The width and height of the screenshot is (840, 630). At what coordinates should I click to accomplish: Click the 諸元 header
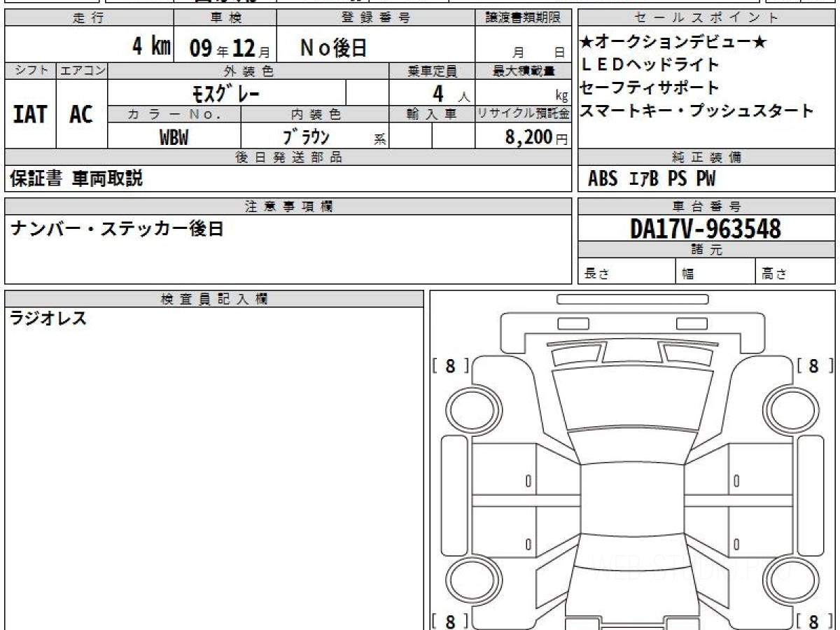click(x=706, y=250)
